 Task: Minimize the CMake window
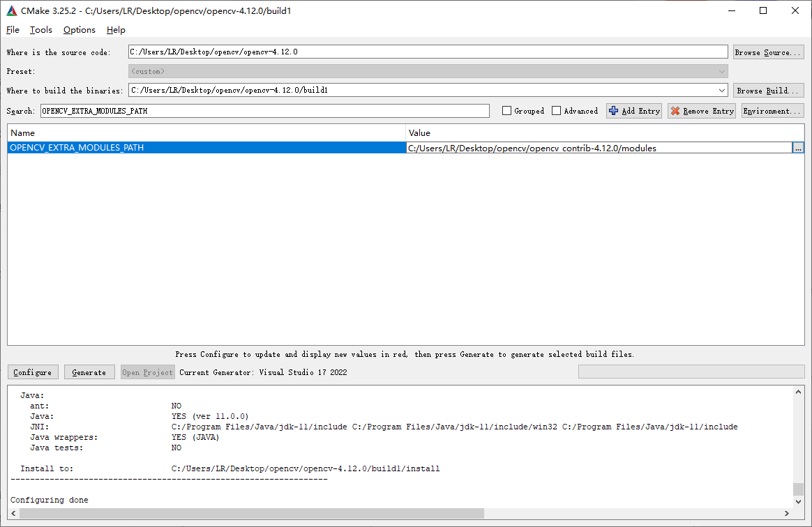coord(732,10)
